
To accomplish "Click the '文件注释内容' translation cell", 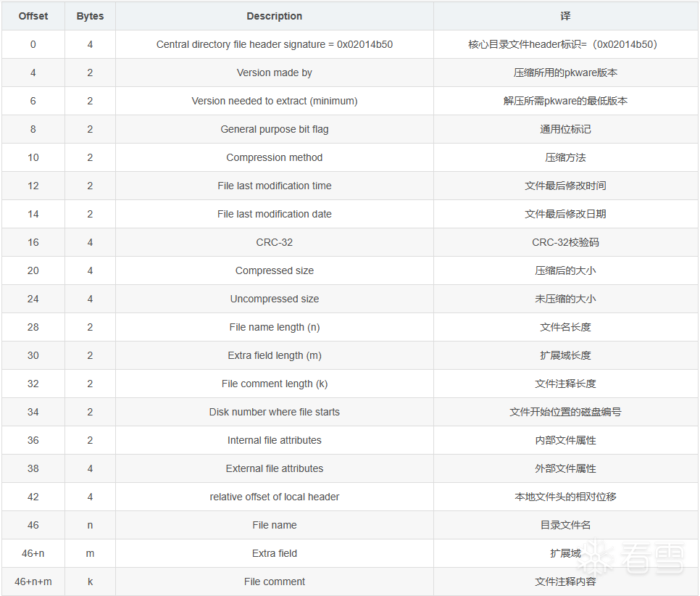I will click(565, 581).
